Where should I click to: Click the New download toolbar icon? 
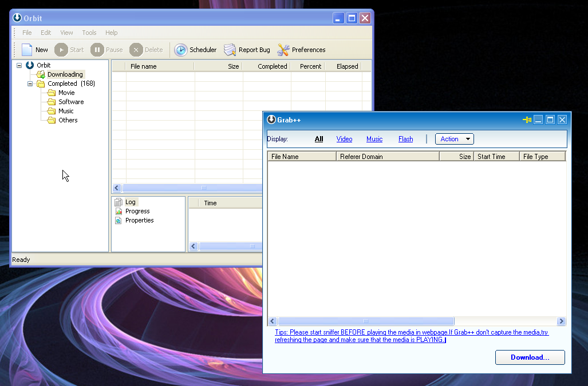pos(27,50)
